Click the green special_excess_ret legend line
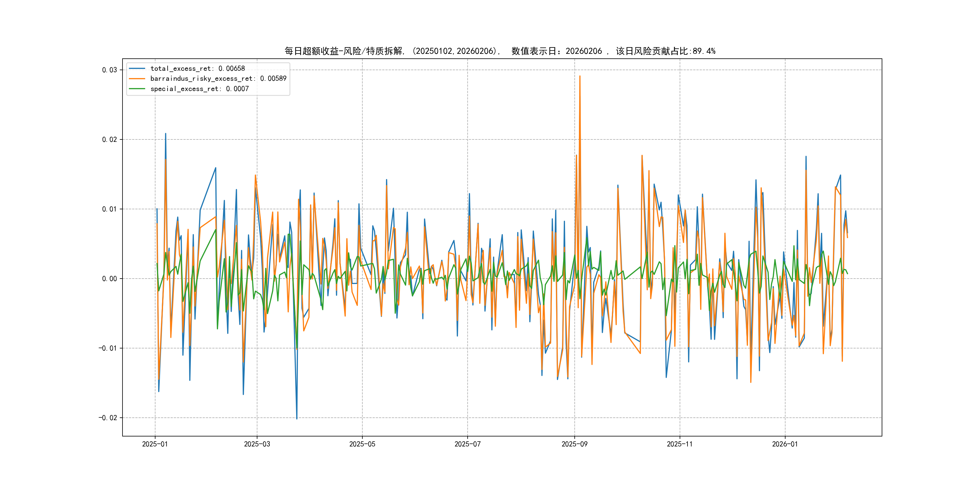 [137, 89]
